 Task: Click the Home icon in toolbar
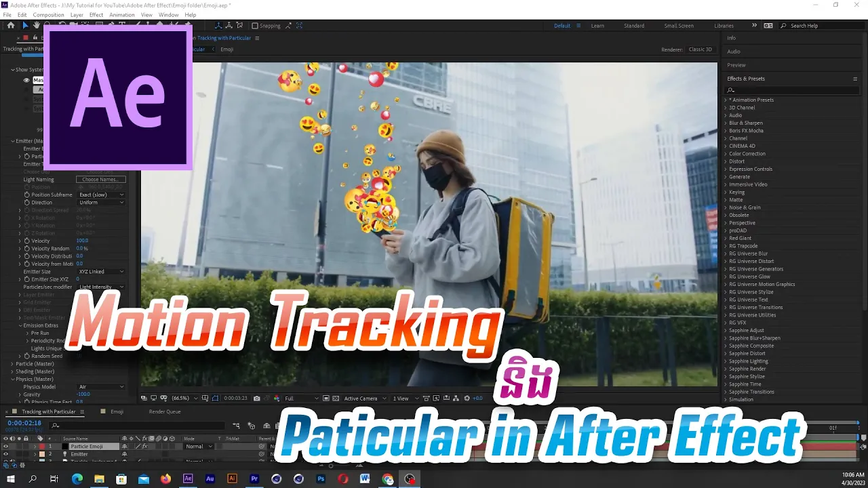point(10,26)
